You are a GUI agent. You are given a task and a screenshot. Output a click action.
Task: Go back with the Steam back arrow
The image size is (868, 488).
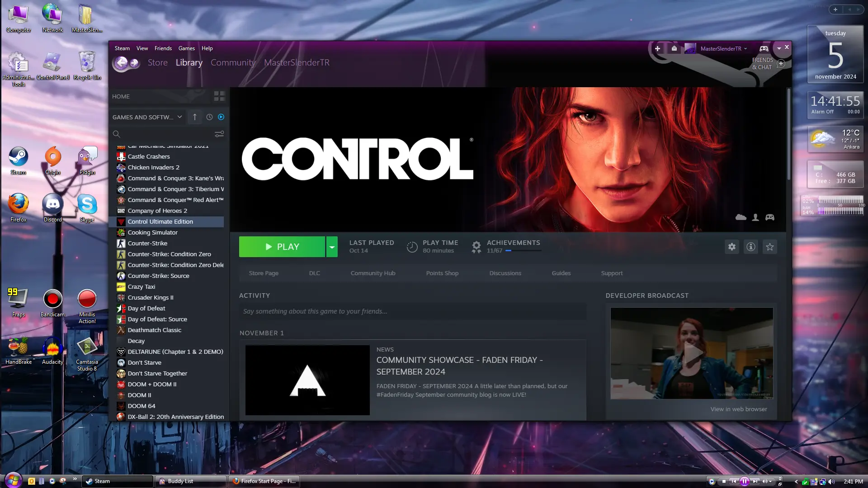tap(121, 62)
